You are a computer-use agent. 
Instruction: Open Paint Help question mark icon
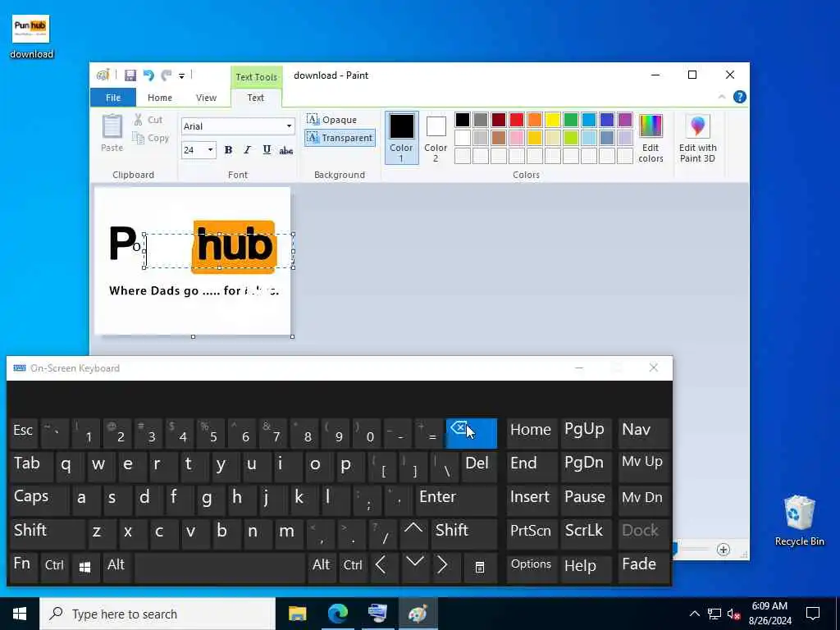point(740,97)
